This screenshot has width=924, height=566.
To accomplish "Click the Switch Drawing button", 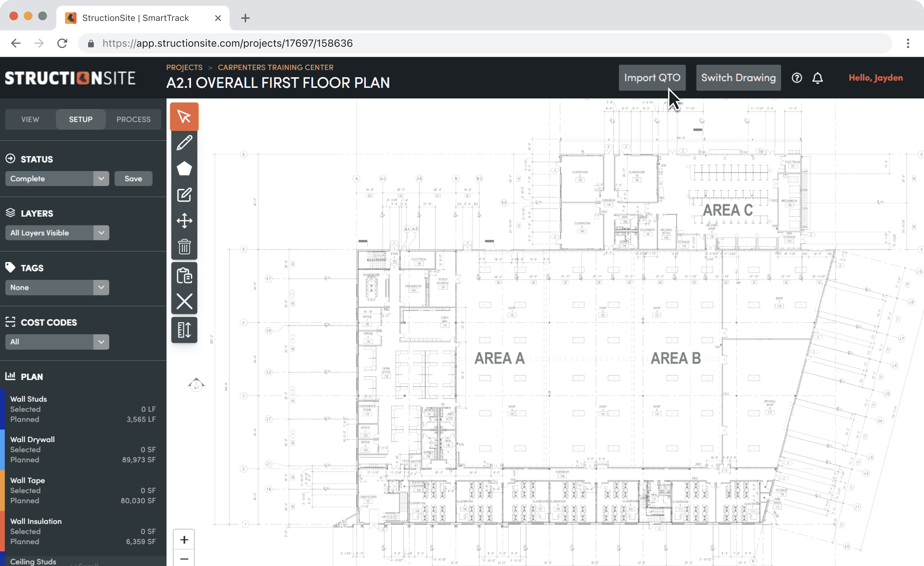I will point(738,78).
